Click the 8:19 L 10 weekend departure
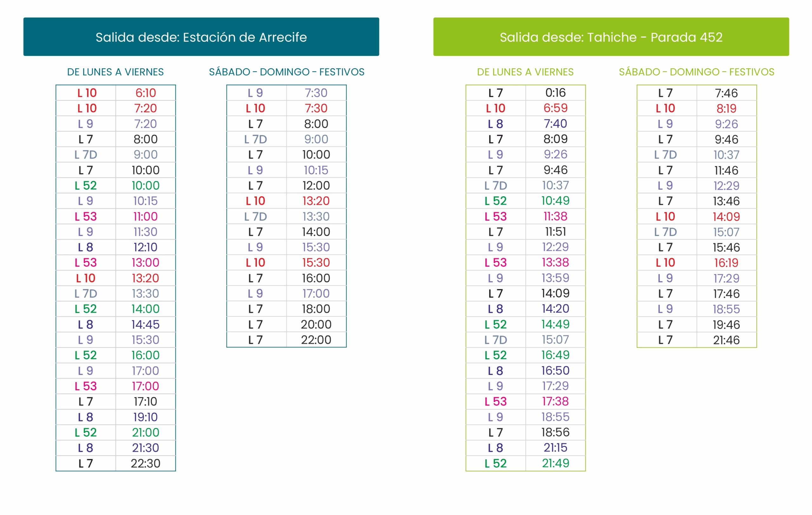The image size is (812, 515). click(726, 108)
